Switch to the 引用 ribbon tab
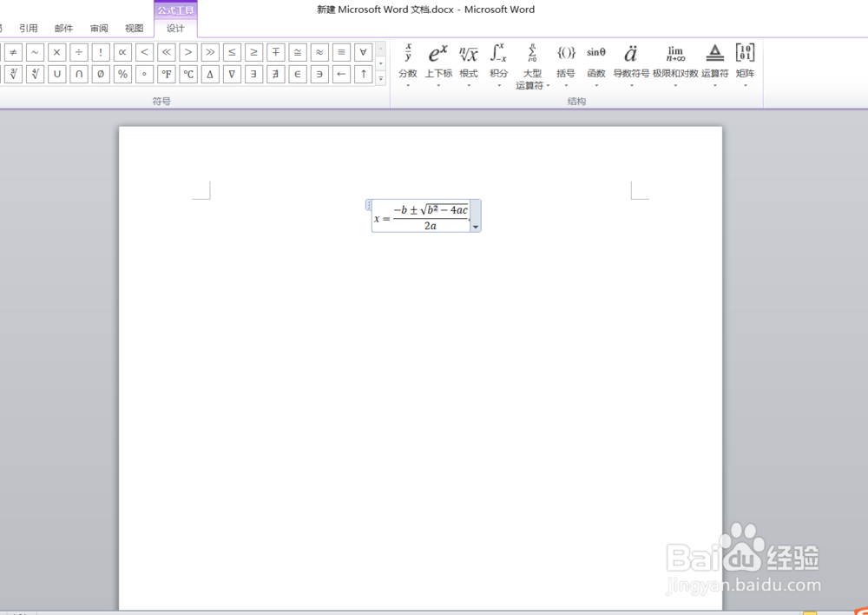The image size is (868, 615). pyautogui.click(x=29, y=29)
